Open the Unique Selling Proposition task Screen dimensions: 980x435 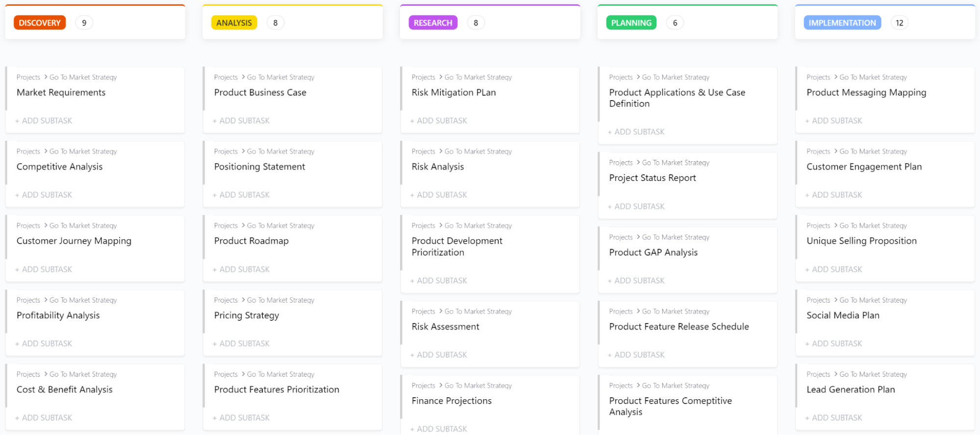click(x=861, y=241)
